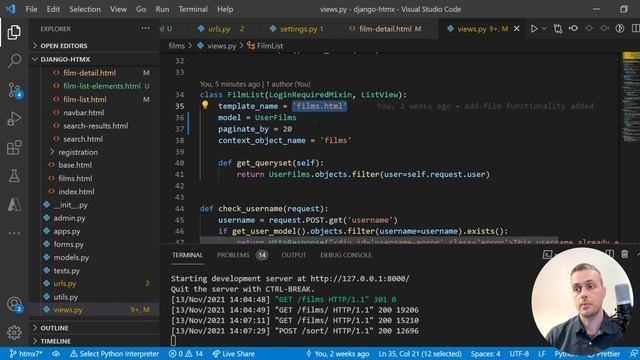
Task: Open the terminal shell launch profile icon
Action: (x=547, y=255)
